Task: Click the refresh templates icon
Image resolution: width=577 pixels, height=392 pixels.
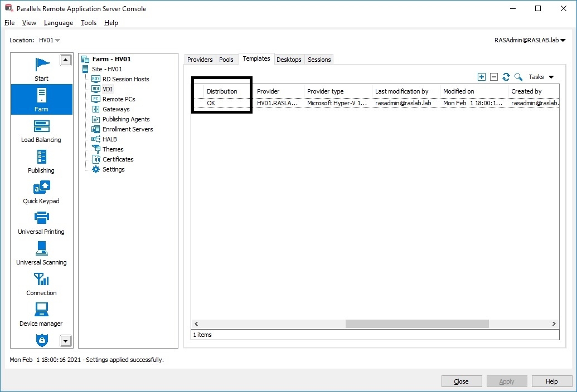Action: click(506, 77)
